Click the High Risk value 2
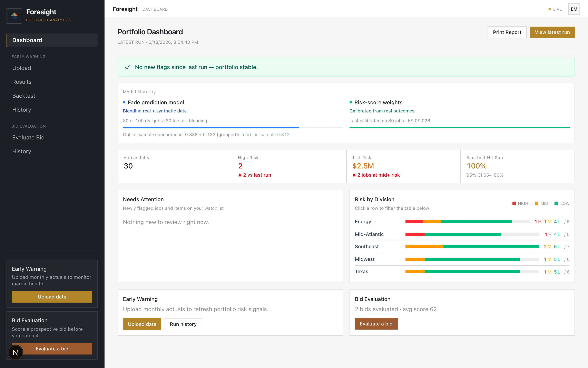This screenshot has height=368, width=588. click(x=240, y=166)
